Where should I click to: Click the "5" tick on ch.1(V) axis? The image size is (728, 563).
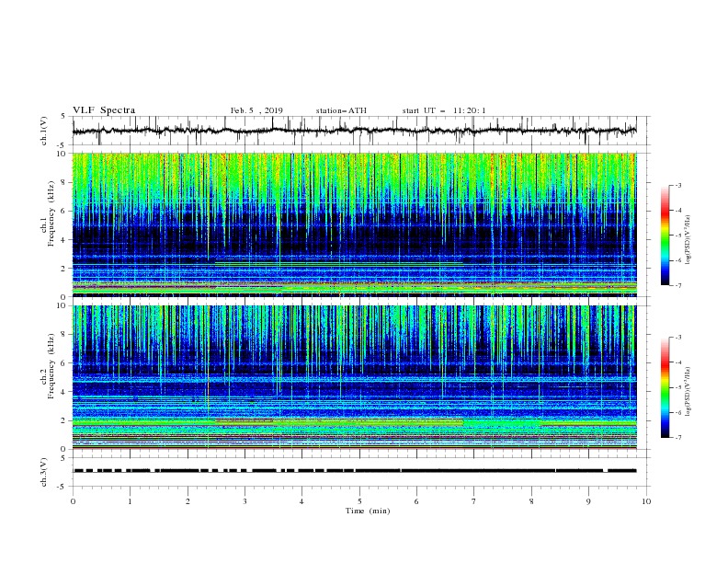63,116
